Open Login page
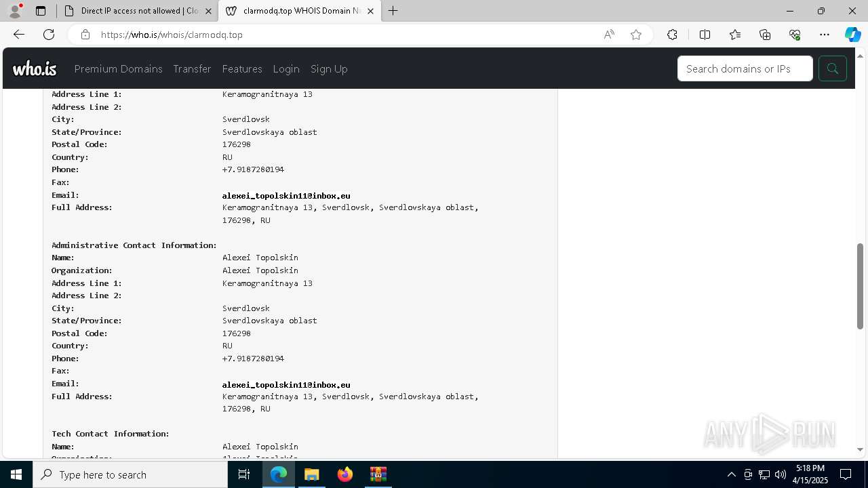This screenshot has width=868, height=488. pos(286,69)
